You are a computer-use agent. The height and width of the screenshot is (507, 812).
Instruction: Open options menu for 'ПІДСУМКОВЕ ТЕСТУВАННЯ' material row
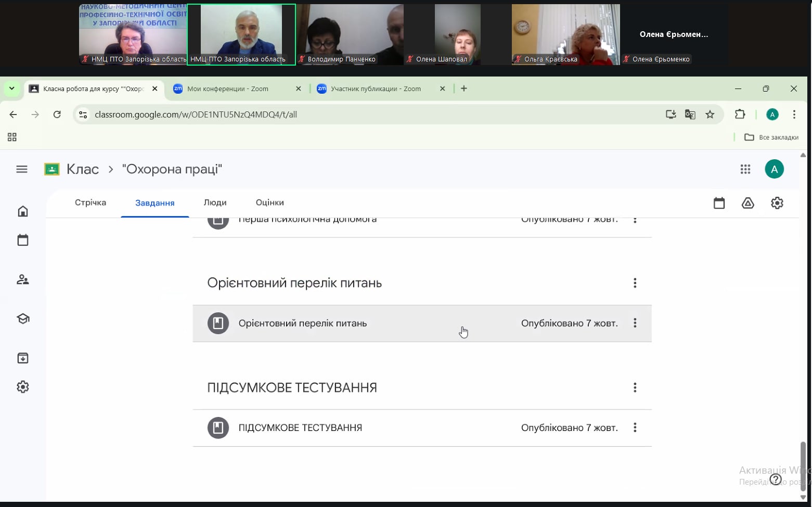click(635, 428)
